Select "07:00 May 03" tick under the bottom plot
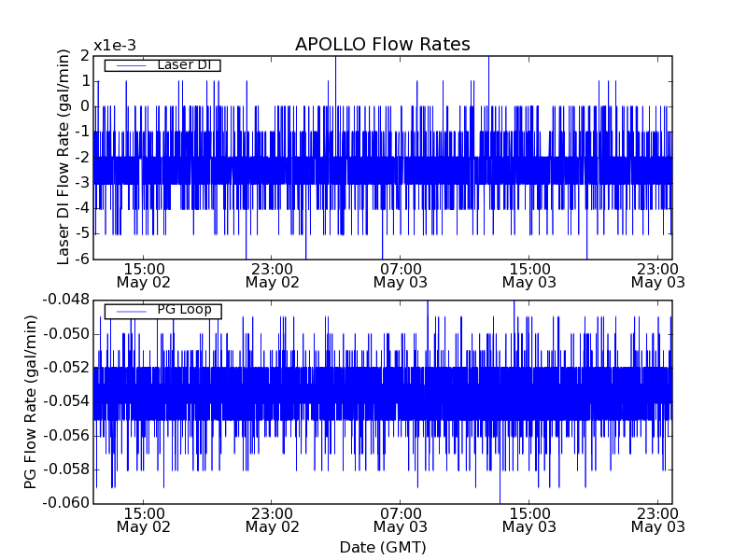Viewport: 747px width, 560px height. 401,519
